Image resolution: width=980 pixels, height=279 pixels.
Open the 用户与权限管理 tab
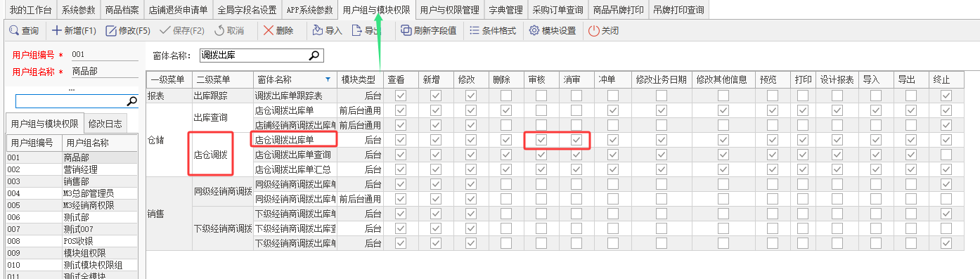coord(449,10)
